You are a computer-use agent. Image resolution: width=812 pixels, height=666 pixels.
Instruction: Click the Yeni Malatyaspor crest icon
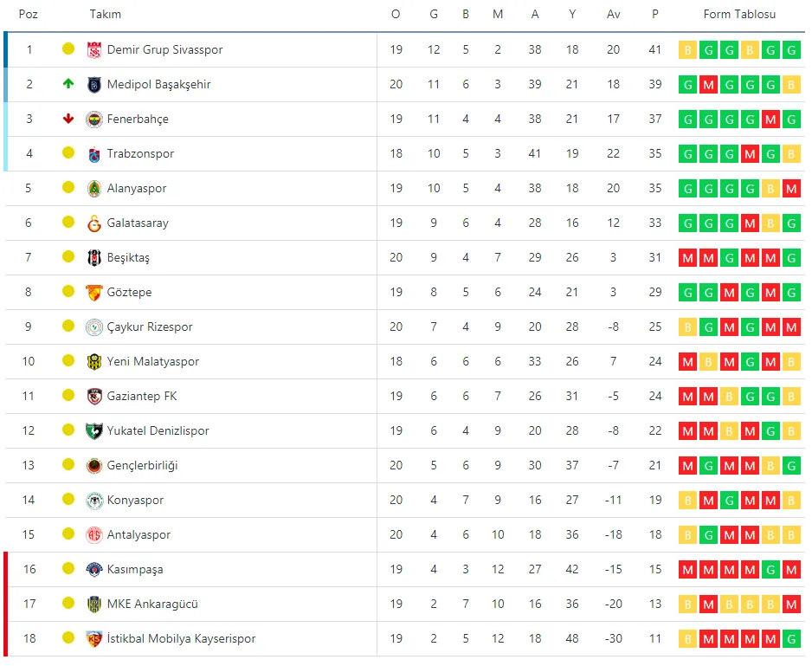94,362
